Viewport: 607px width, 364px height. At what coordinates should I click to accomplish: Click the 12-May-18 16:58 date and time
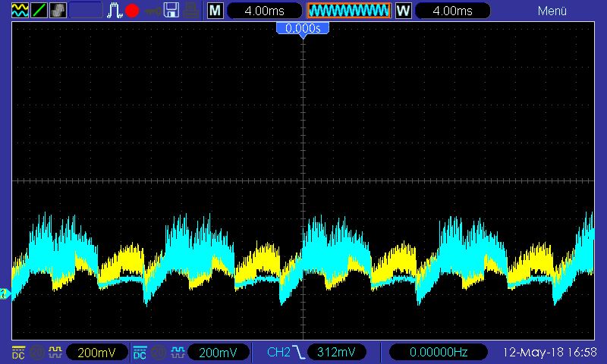click(x=549, y=353)
